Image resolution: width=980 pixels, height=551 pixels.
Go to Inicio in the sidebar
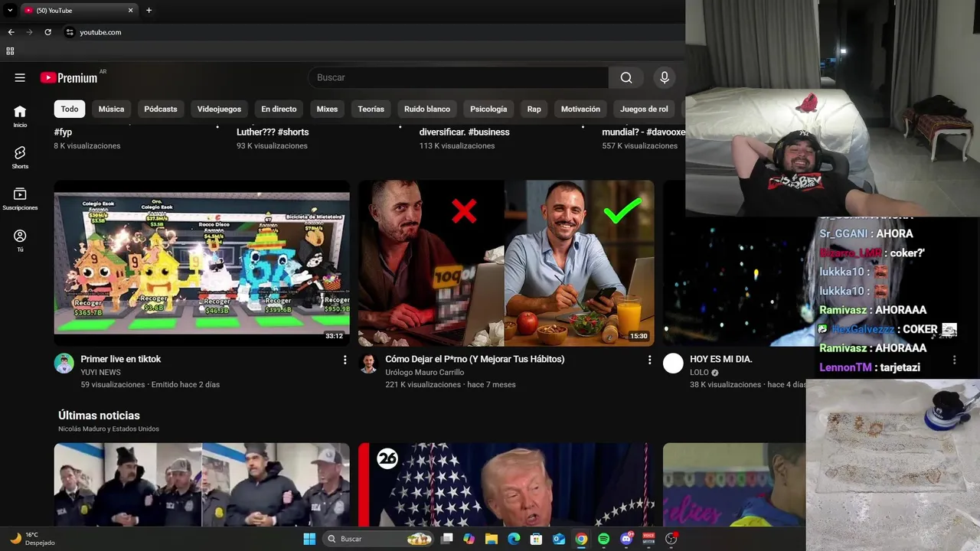(20, 116)
